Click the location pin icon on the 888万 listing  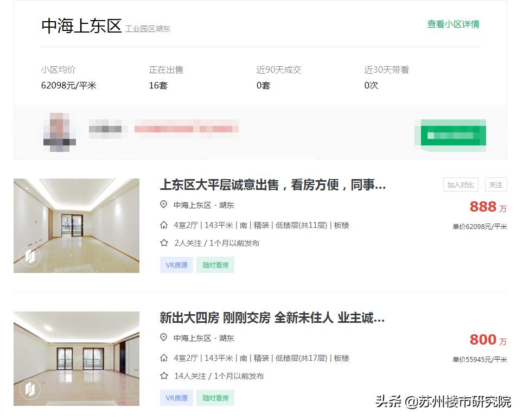pos(163,205)
